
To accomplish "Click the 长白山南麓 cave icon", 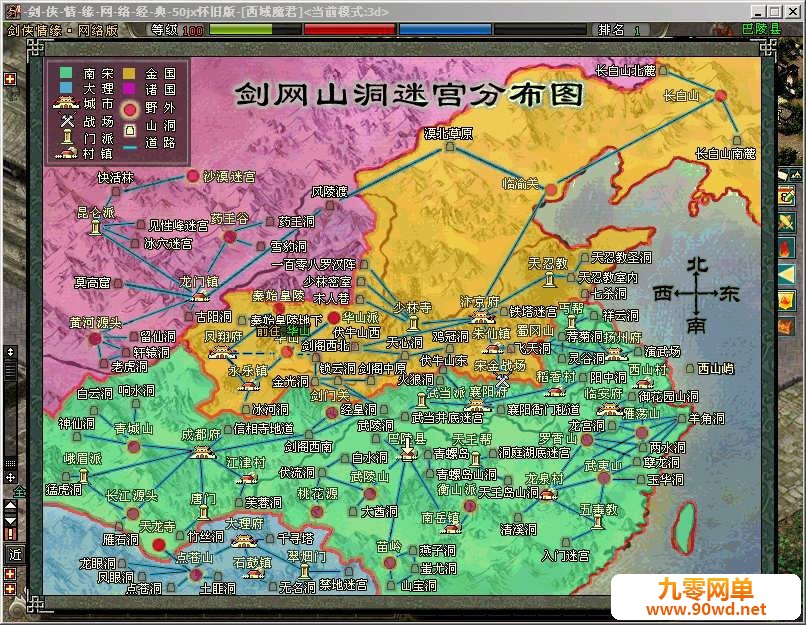I will [737, 140].
